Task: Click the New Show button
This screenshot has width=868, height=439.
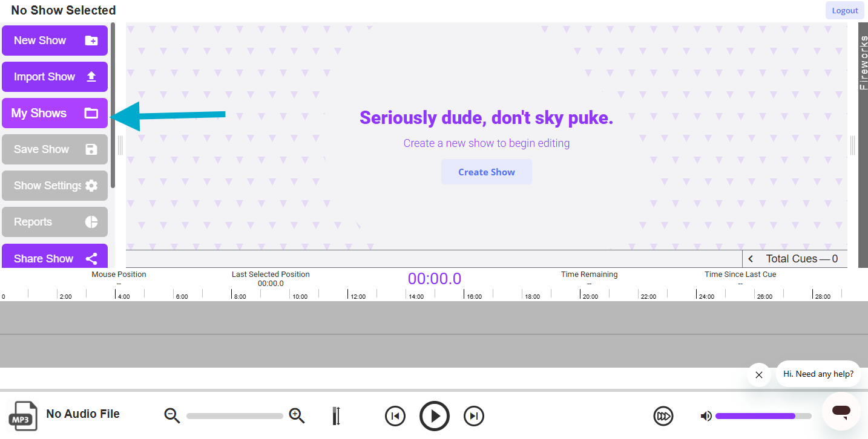Action: tap(54, 41)
